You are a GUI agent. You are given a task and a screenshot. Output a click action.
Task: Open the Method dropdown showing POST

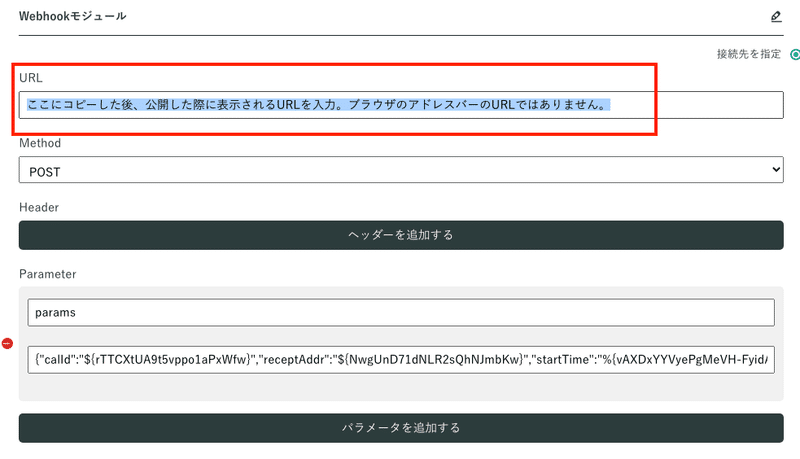tap(401, 170)
